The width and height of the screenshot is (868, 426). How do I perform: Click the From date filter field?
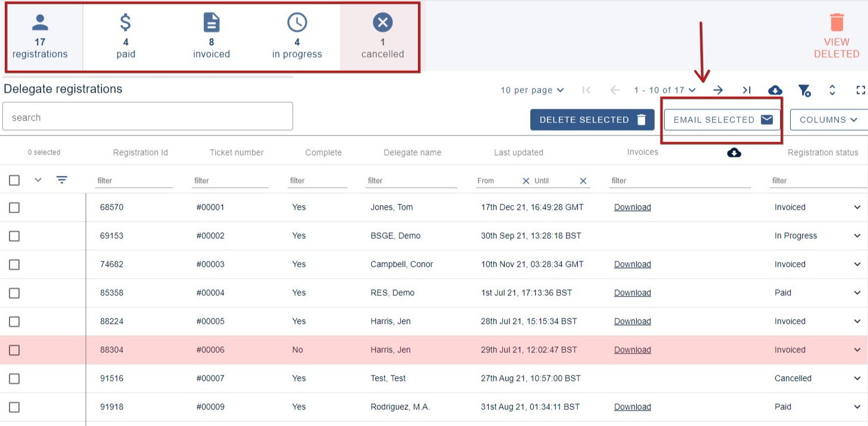pyautogui.click(x=498, y=181)
